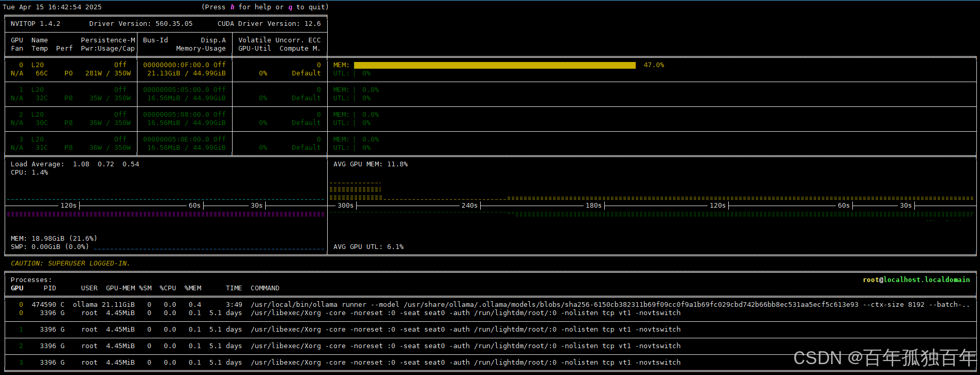Click the Bus-Id column header
This screenshot has width=980, height=375.
(x=156, y=40)
